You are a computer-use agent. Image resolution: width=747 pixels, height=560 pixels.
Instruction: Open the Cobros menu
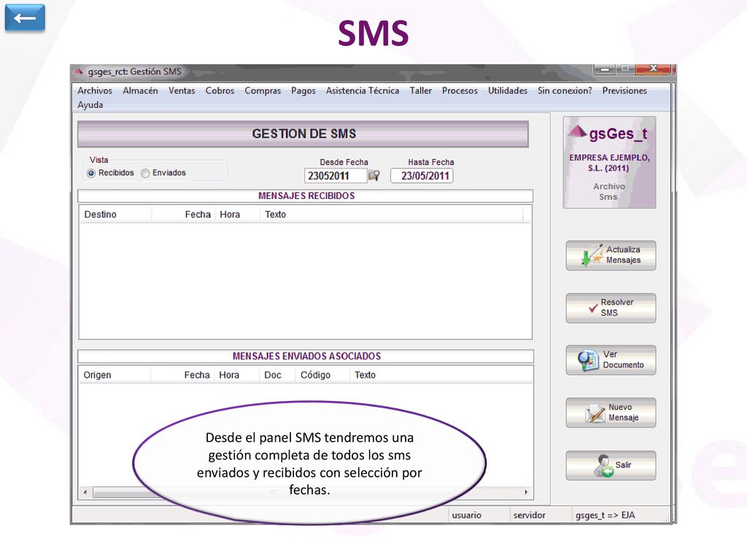coord(220,90)
